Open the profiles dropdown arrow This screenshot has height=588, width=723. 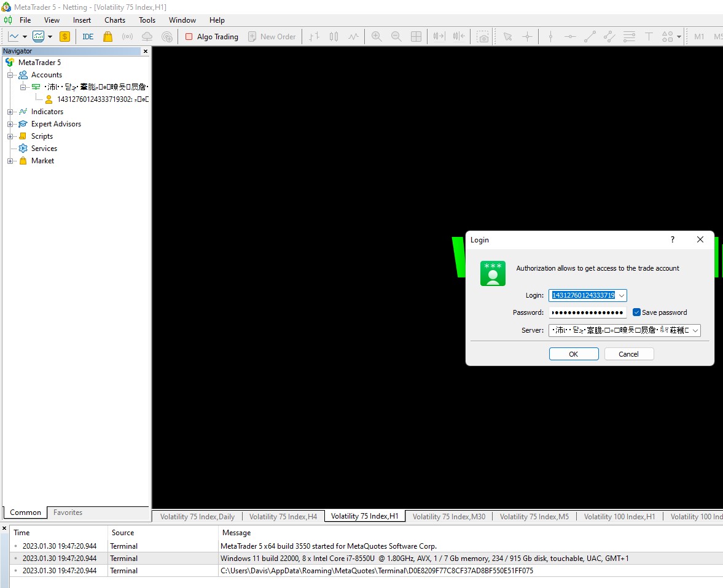(x=50, y=37)
